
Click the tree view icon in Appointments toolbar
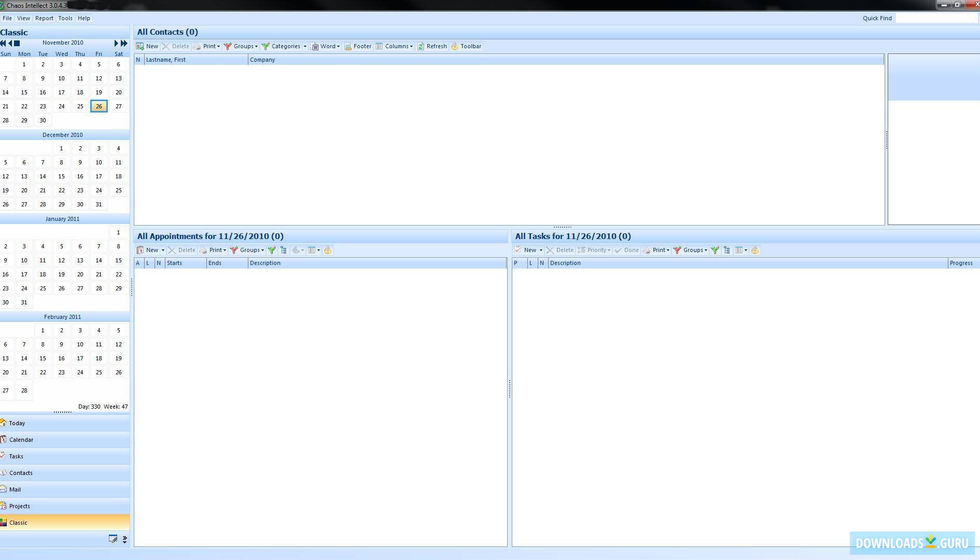click(284, 250)
